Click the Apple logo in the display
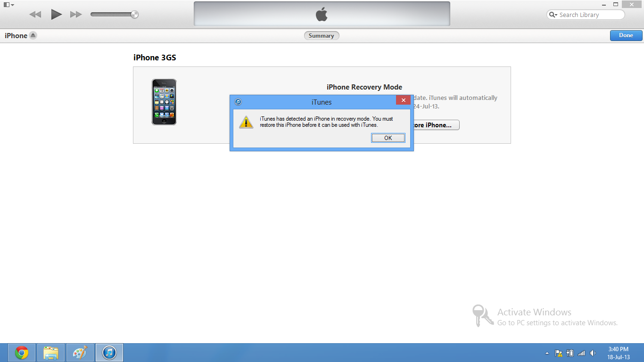644x362 pixels. (x=322, y=15)
